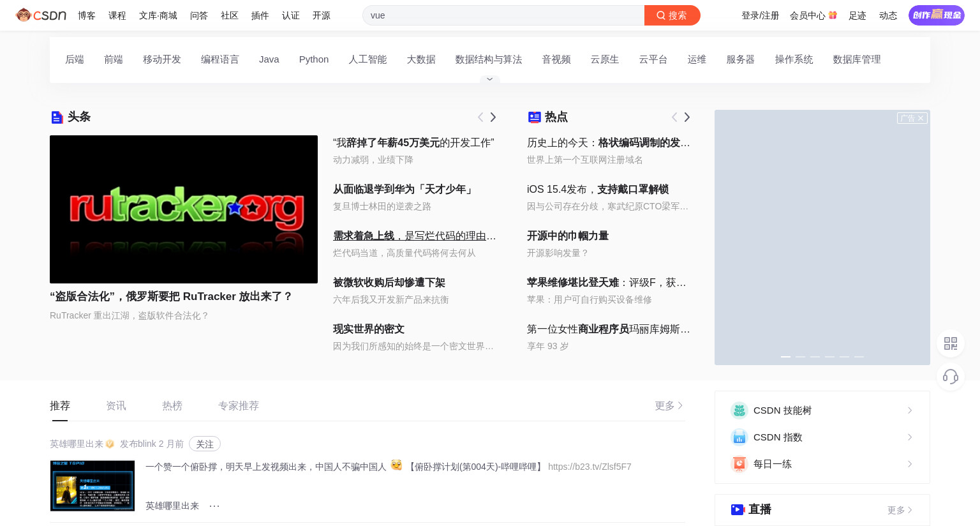This screenshot has width=980, height=526.
Task: Open article 现实世界的密文
Action: point(369,329)
